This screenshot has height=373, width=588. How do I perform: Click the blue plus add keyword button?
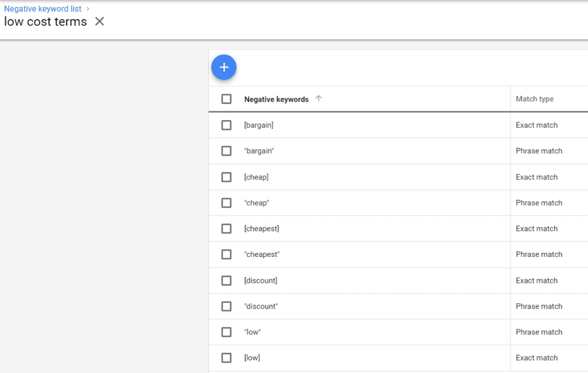(224, 67)
